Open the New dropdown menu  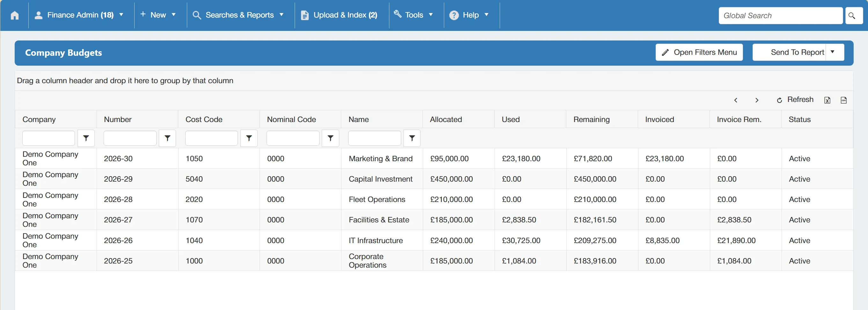click(x=158, y=15)
